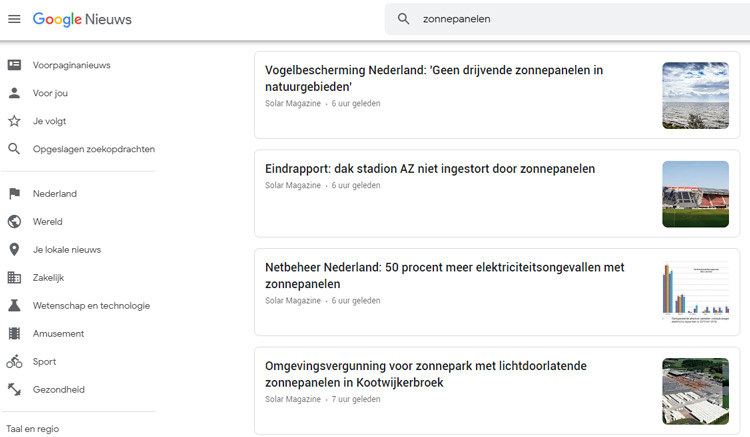Click '6 uur geleden' under Netbeheer article
The width and height of the screenshot is (750, 437).
point(356,301)
